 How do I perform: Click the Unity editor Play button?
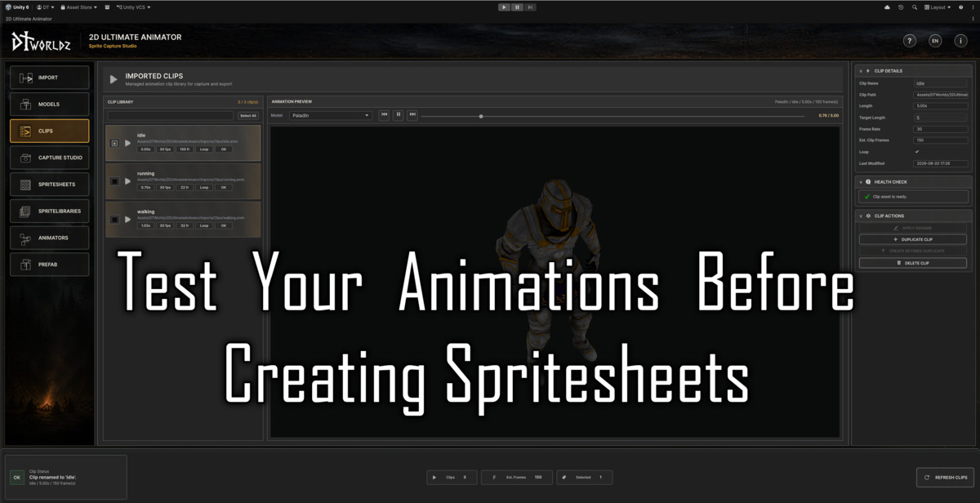504,7
